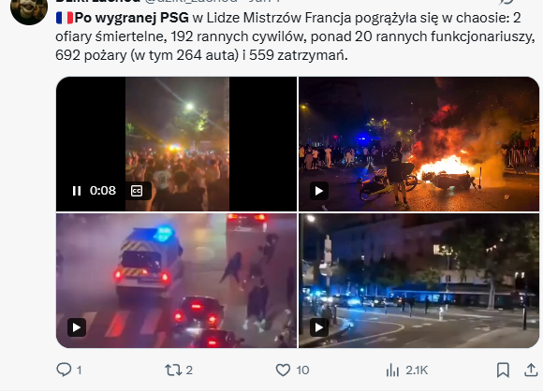Bookmark this tweet

pos(503,370)
